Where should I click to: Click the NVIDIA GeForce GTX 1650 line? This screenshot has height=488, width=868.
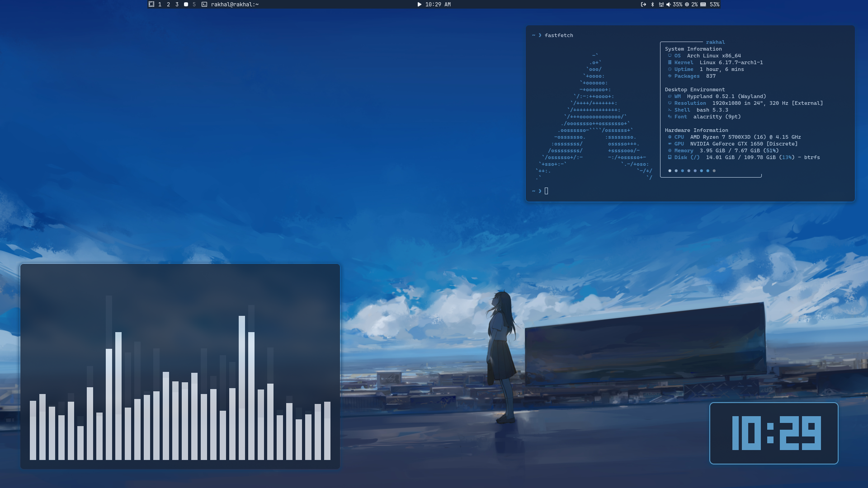[733, 144]
